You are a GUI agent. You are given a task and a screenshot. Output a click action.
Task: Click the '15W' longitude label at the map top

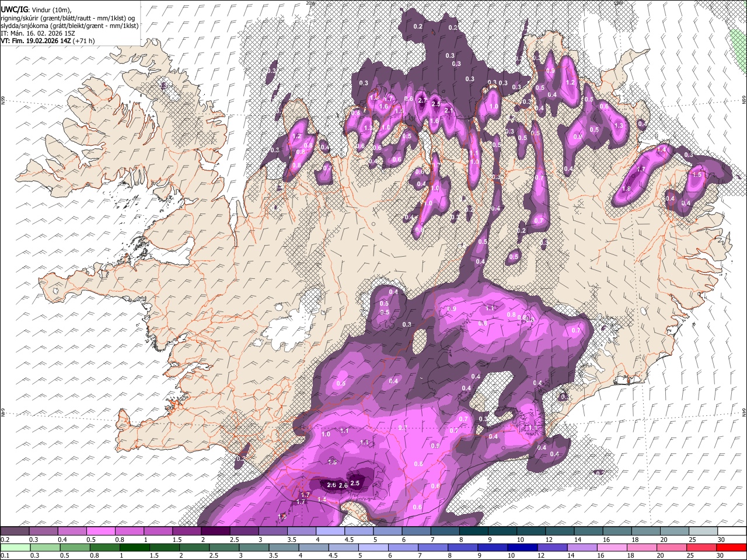[x=619, y=3]
